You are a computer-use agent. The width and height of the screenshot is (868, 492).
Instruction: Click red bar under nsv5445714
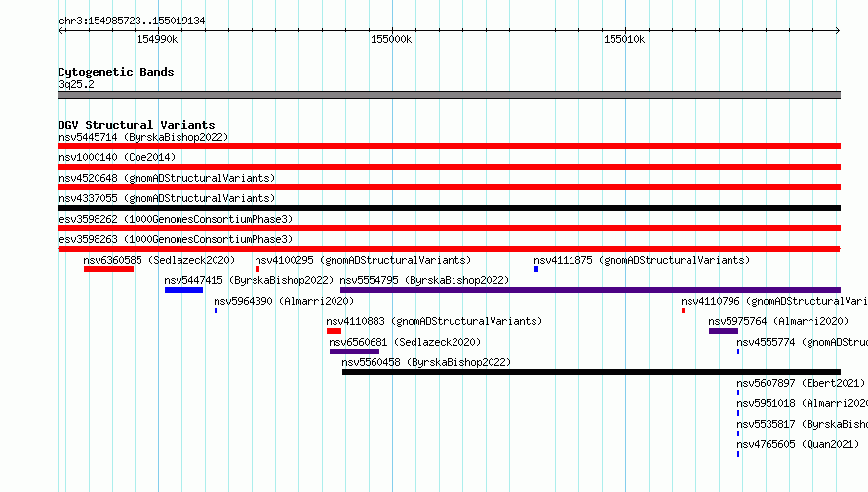pyautogui.click(x=449, y=146)
